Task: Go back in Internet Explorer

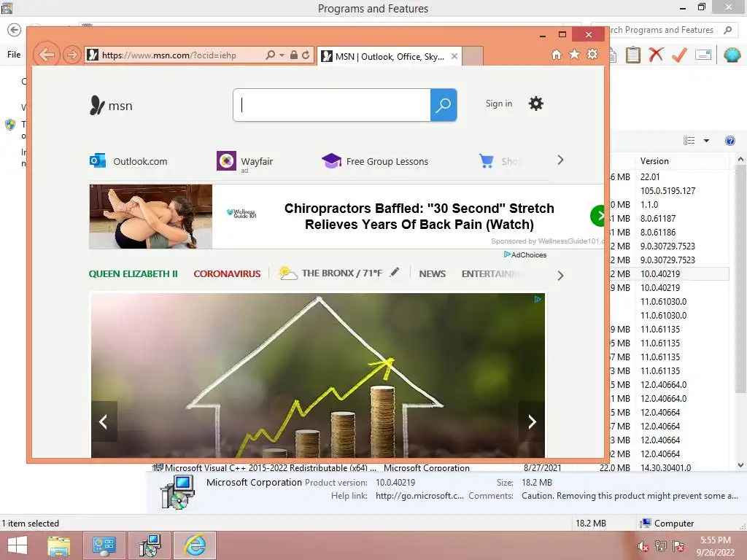Action: (46, 55)
